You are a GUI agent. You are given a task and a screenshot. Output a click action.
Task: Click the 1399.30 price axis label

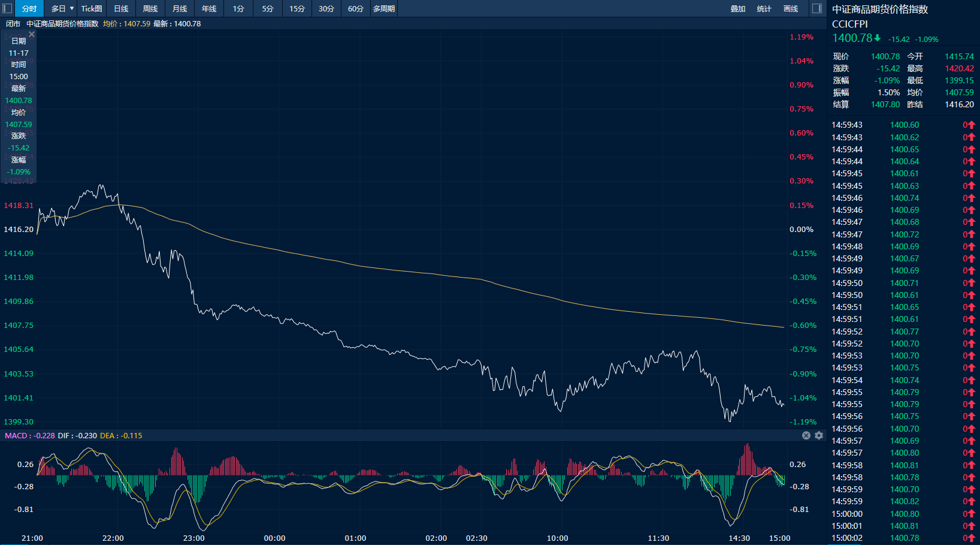click(x=19, y=422)
